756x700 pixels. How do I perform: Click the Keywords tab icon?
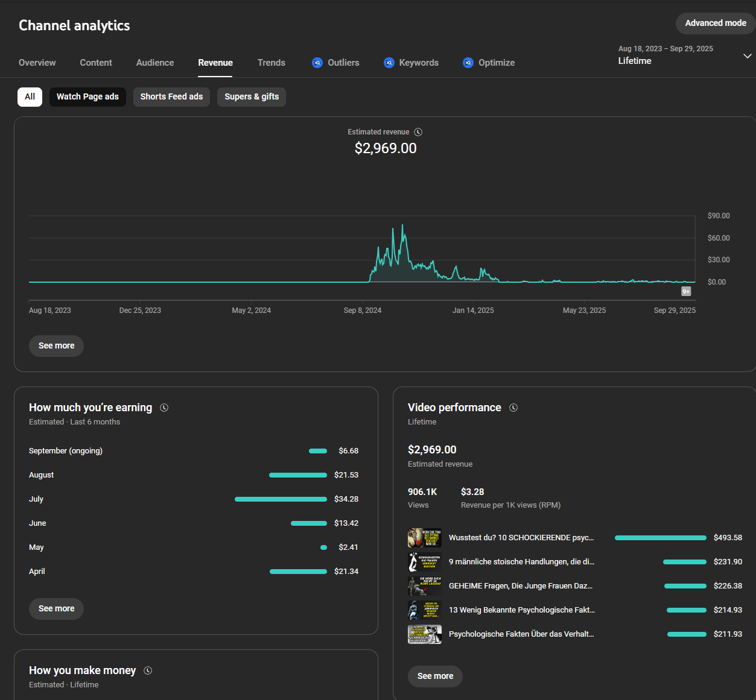[x=389, y=63]
